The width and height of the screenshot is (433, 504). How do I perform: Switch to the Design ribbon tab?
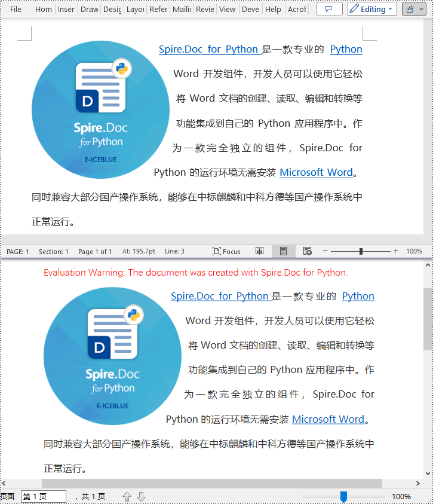click(x=112, y=10)
